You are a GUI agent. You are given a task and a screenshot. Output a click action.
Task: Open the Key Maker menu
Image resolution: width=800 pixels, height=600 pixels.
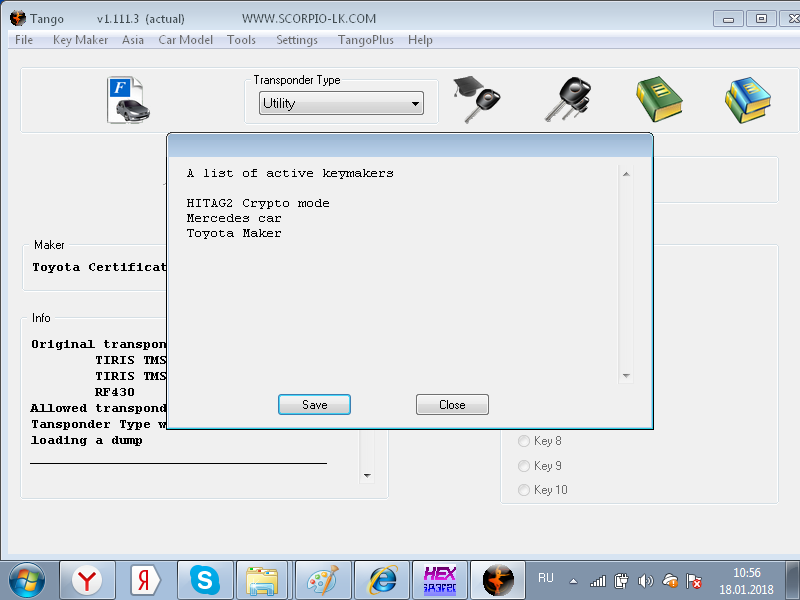pyautogui.click(x=81, y=40)
